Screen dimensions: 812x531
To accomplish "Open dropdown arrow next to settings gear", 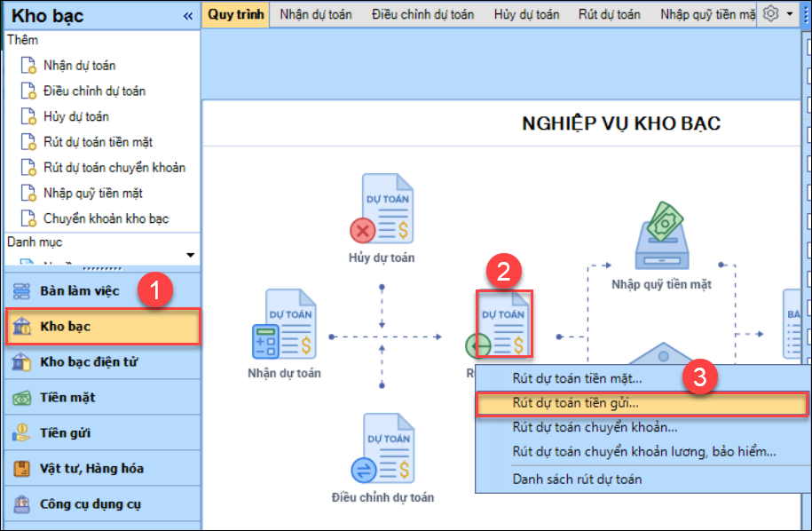I will [790, 14].
